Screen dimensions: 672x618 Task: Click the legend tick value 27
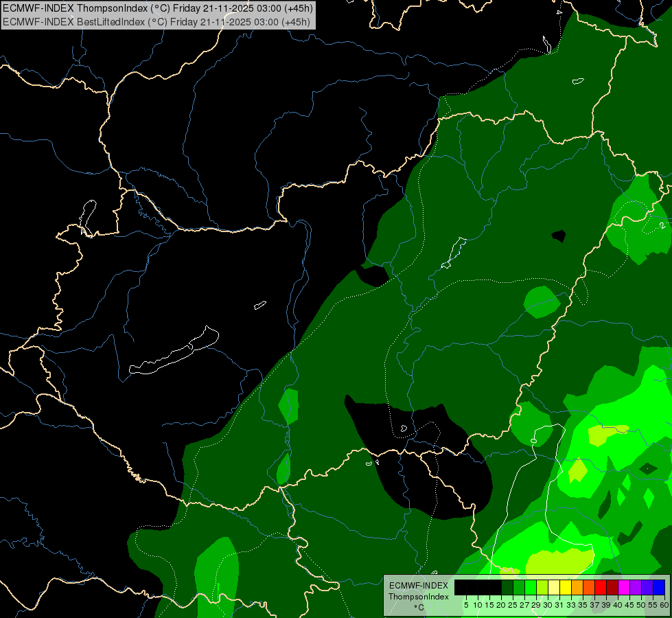(524, 605)
